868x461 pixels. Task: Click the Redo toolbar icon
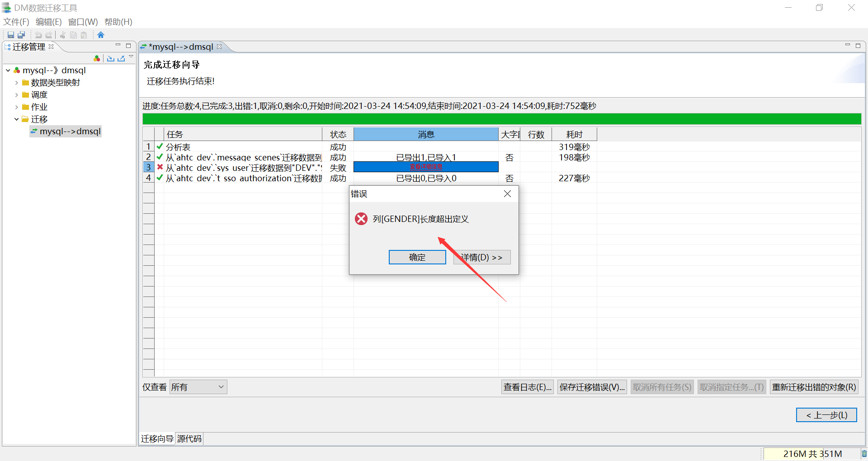click(x=48, y=35)
